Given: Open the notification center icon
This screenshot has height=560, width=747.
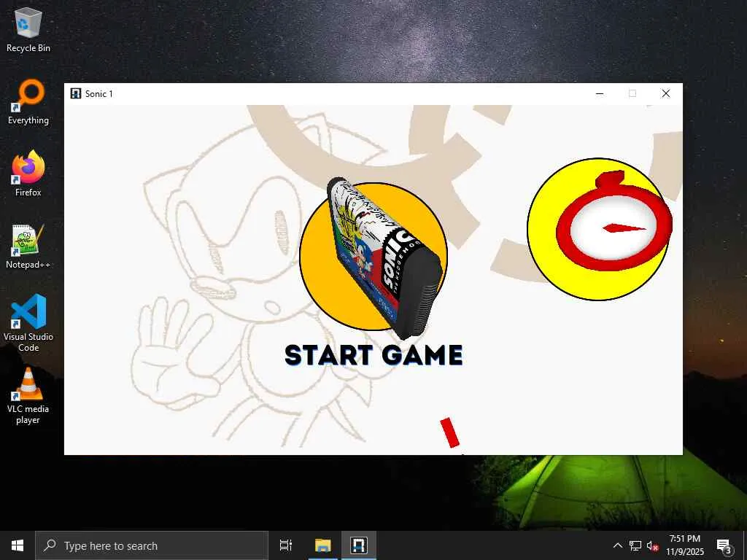Looking at the screenshot, I should click(724, 545).
